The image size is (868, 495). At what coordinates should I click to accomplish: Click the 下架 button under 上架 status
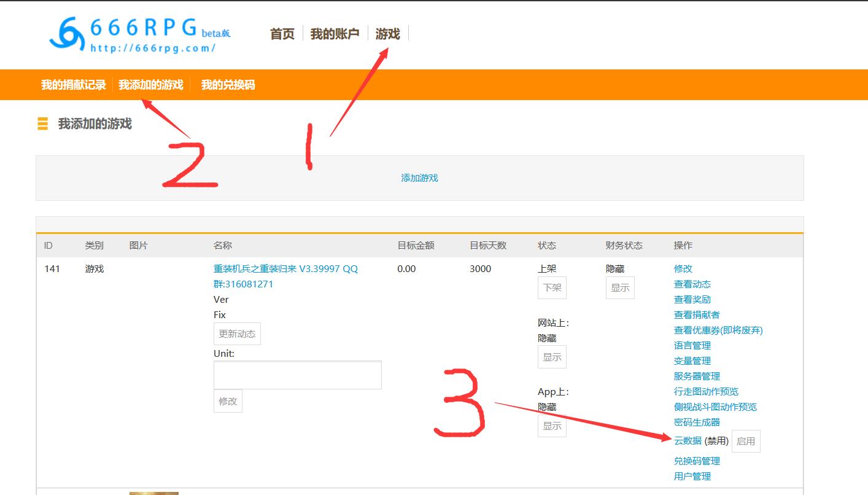[552, 288]
